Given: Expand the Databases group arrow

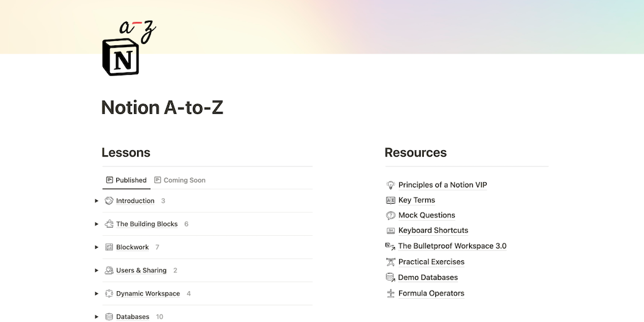Looking at the screenshot, I should 97,317.
